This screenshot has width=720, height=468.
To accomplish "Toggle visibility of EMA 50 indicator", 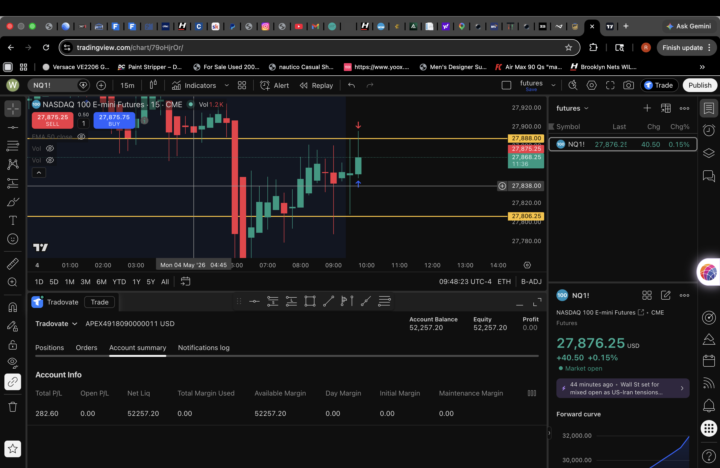I will pos(81,137).
